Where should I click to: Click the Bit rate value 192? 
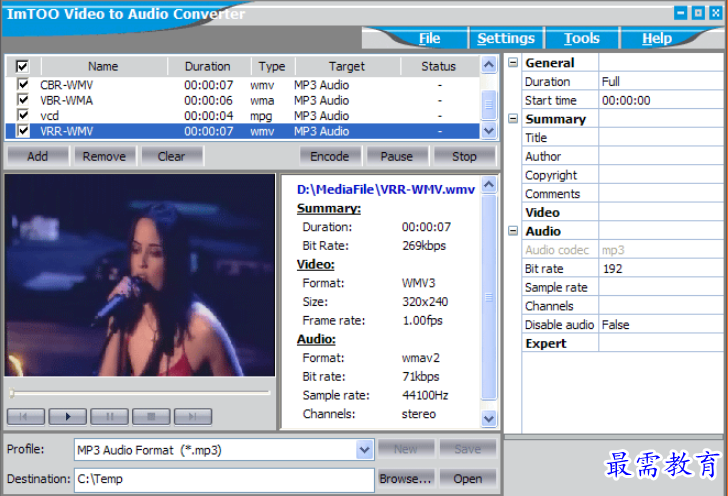point(661,268)
